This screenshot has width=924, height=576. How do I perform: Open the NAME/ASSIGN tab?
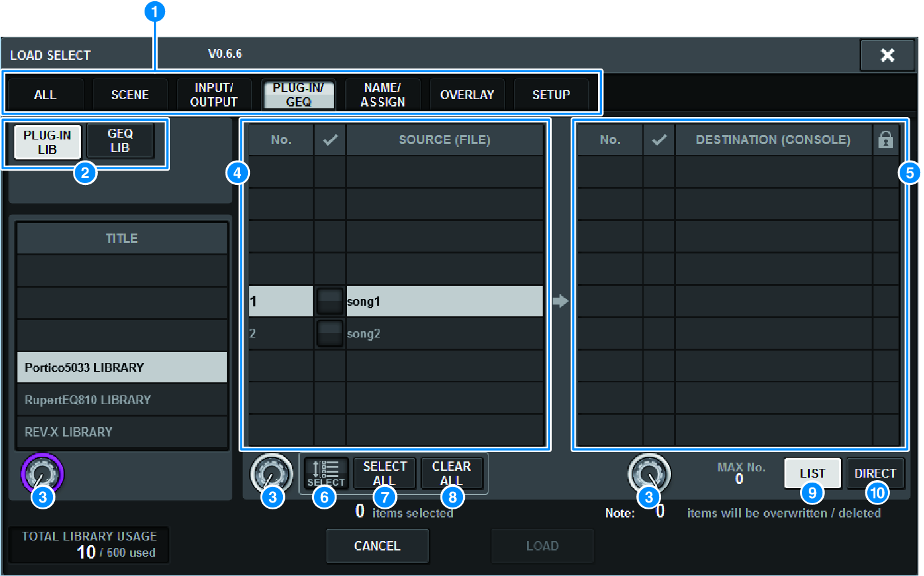click(383, 94)
